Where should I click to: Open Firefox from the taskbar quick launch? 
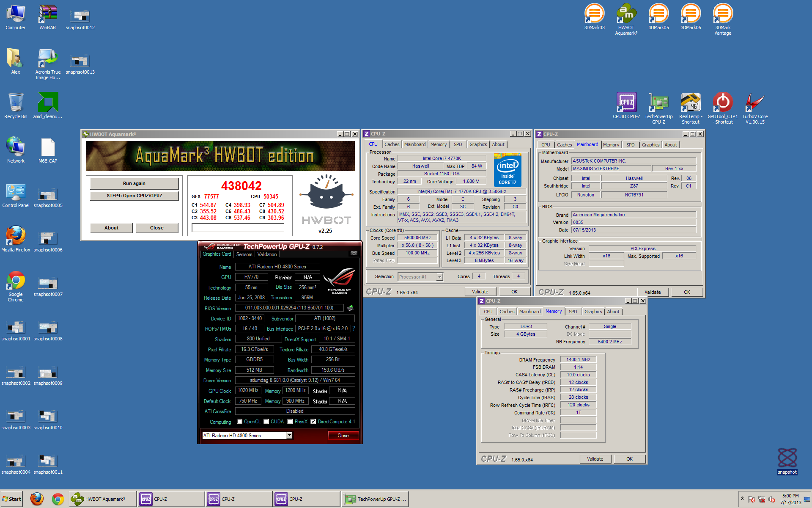[37, 499]
